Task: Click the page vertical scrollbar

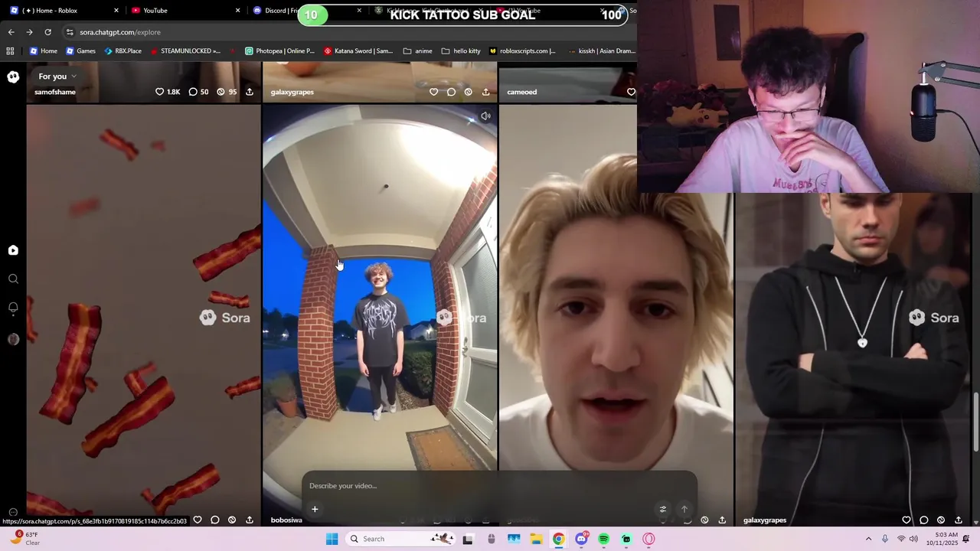Action: point(975,421)
